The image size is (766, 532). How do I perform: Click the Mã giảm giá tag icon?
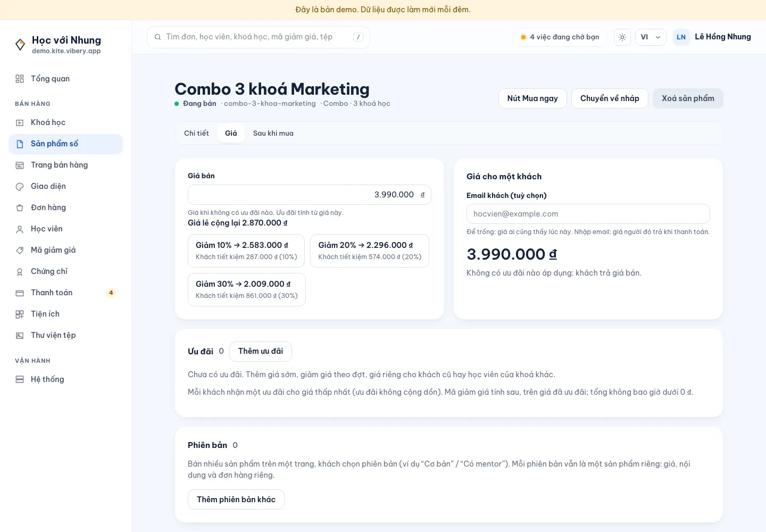coord(20,250)
